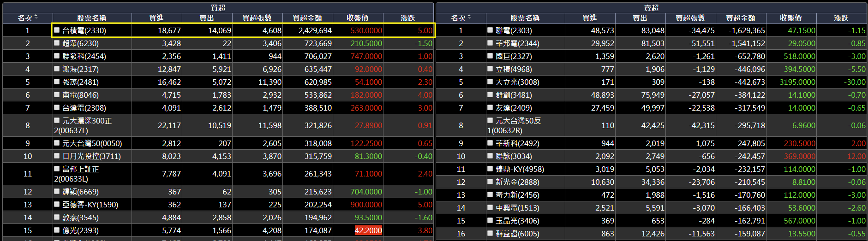The height and width of the screenshot is (241, 868).
Task: Tick the checkbox for 強茂(2481)
Action: click(57, 82)
